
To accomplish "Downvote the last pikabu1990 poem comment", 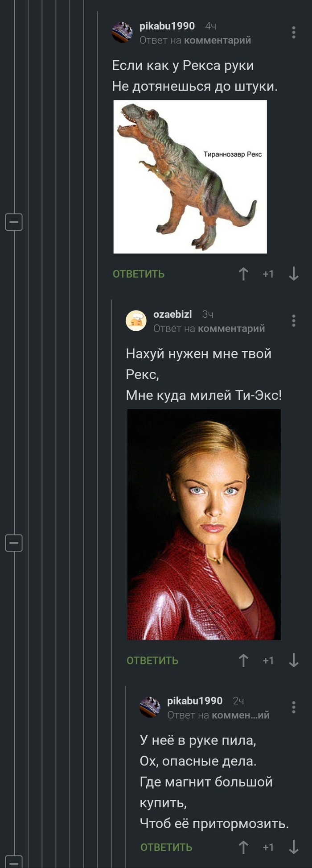I will (x=293, y=847).
